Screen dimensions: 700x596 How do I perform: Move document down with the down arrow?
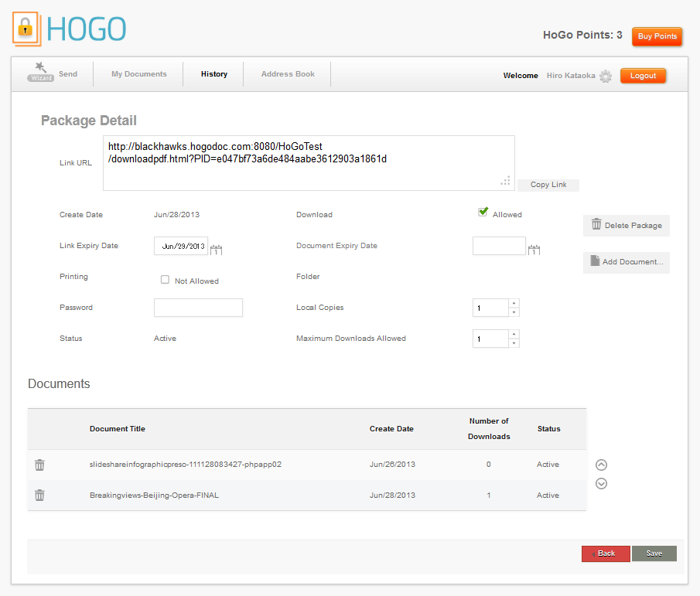tap(601, 484)
